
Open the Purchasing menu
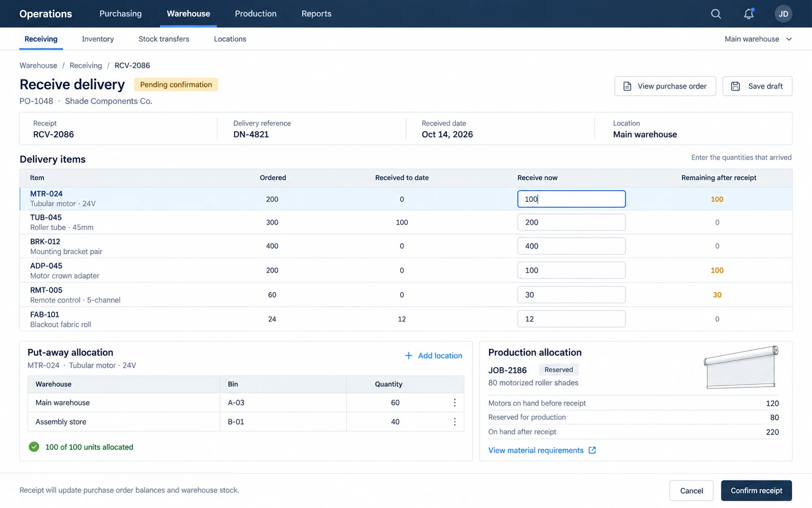[120, 14]
